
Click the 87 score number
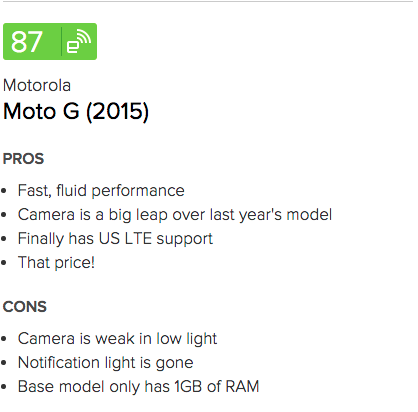pyautogui.click(x=27, y=42)
